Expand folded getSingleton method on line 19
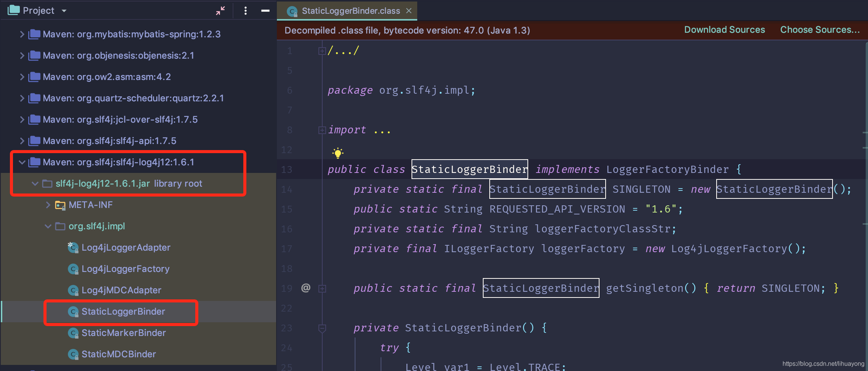 pos(322,289)
